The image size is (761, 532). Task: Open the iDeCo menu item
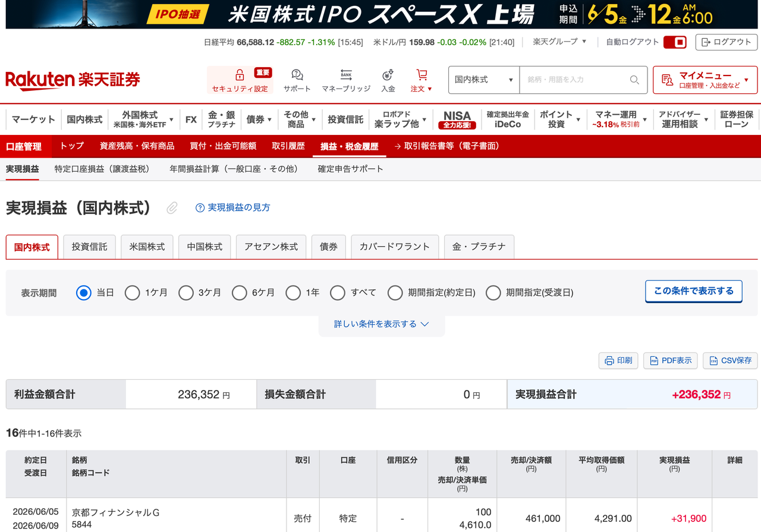[508, 119]
